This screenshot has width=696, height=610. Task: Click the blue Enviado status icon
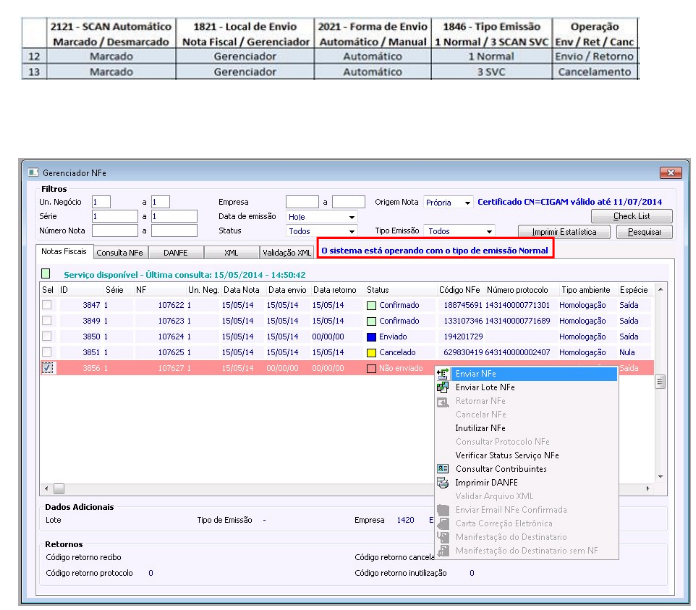[x=371, y=337]
